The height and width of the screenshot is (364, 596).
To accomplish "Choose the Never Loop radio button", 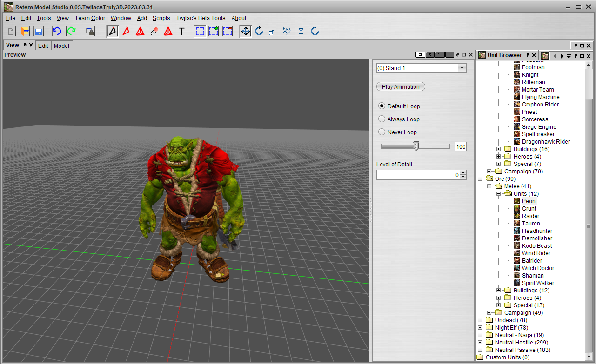I will pyautogui.click(x=382, y=132).
